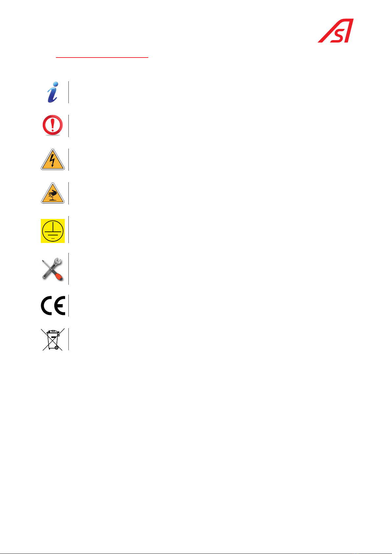
Task: Click the red company logo at top right
Action: click(x=336, y=31)
